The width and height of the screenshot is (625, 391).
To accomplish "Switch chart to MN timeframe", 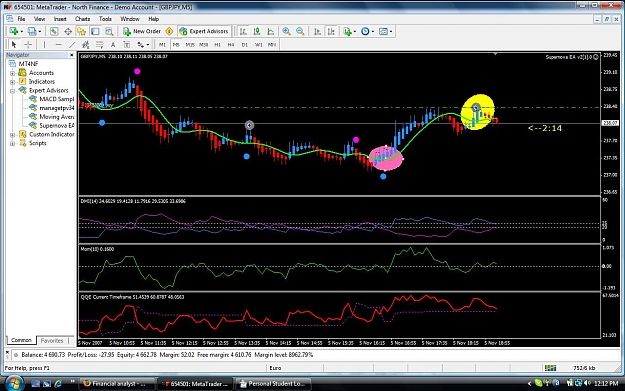I will 272,45.
